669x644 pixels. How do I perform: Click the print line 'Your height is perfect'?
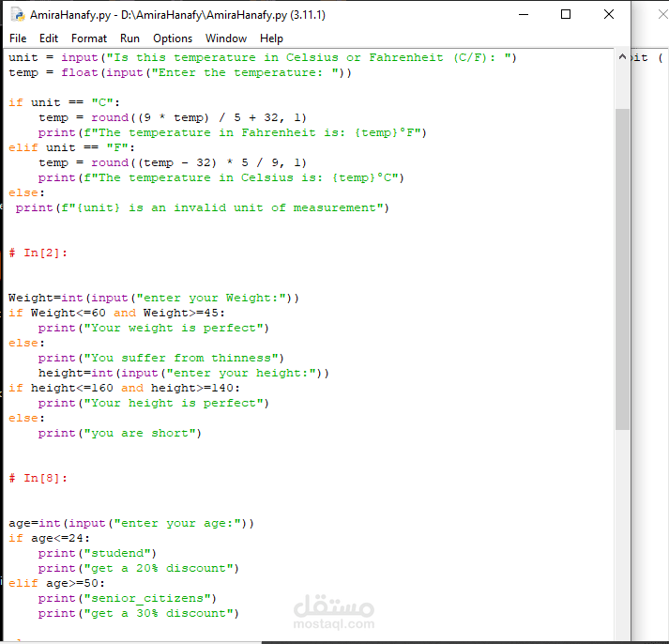click(x=154, y=403)
